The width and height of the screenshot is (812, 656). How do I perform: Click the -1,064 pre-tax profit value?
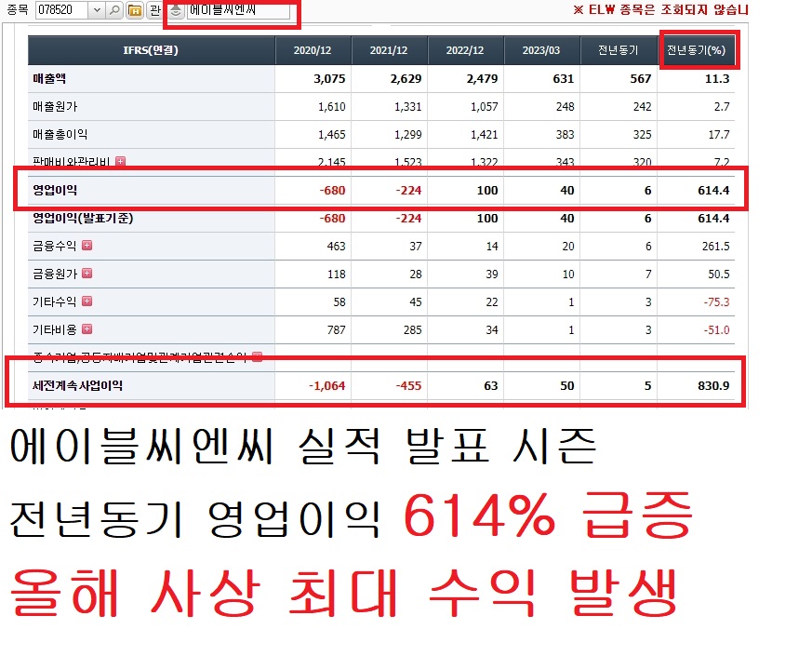click(x=327, y=385)
